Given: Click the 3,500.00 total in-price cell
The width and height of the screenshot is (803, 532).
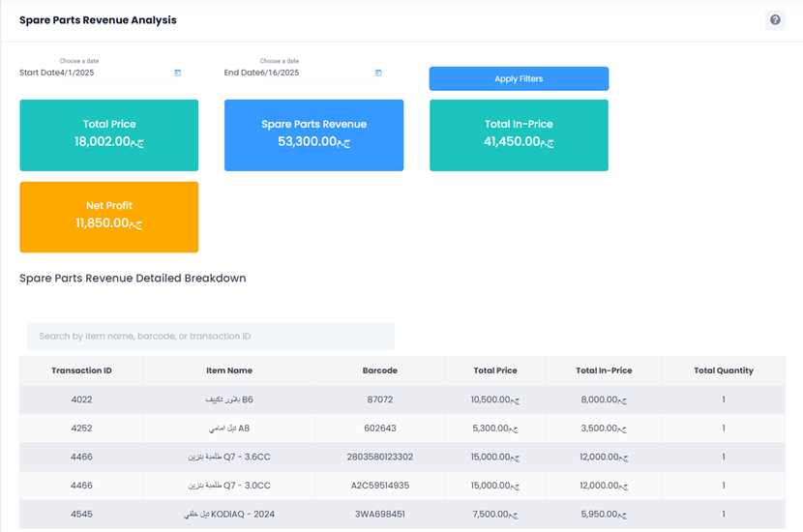Looking at the screenshot, I should 604,429.
